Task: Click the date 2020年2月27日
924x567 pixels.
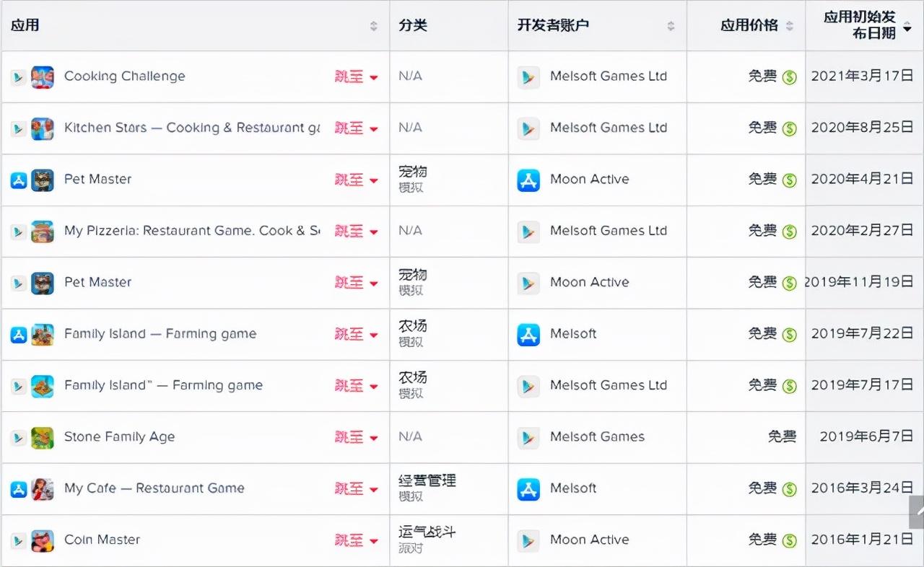Action: point(862,231)
